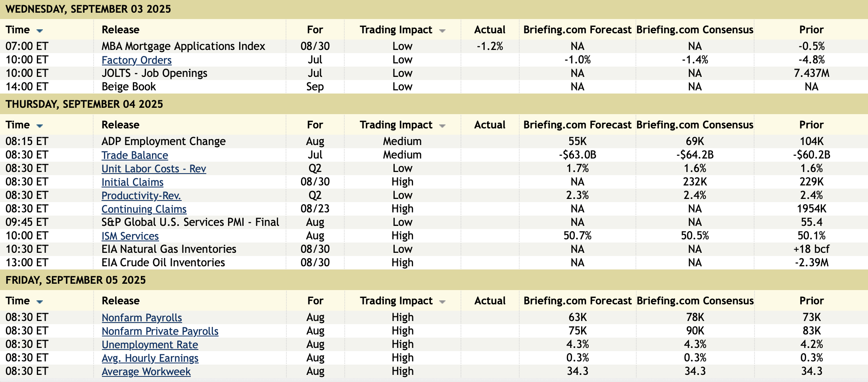Open the Trade Balance link
This screenshot has width=868, height=382.
pyautogui.click(x=134, y=155)
